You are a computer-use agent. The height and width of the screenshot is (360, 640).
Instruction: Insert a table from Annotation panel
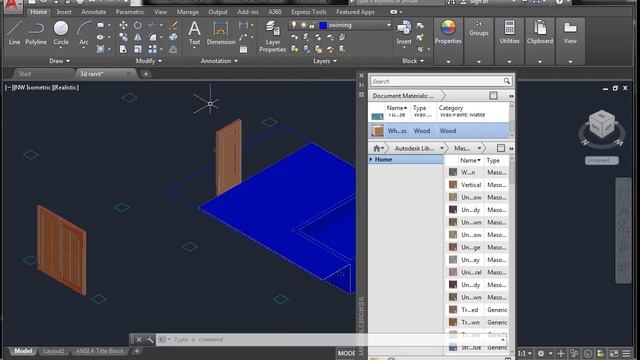click(x=243, y=49)
